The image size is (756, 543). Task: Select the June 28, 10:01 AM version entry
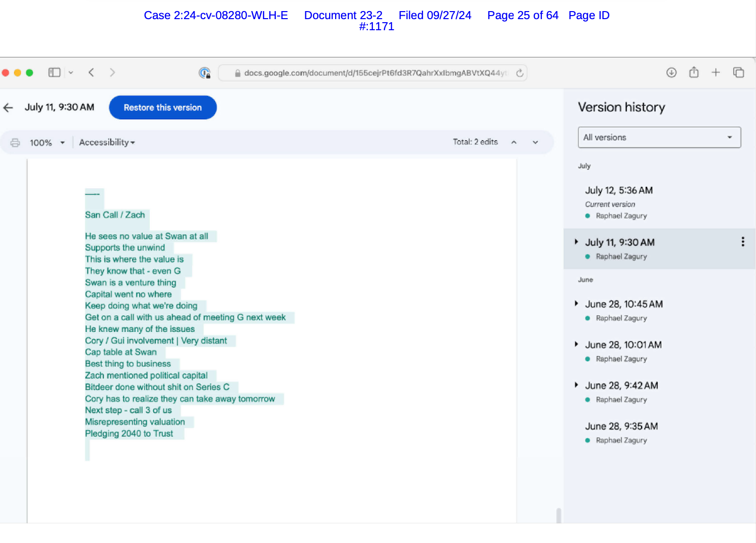click(x=659, y=351)
